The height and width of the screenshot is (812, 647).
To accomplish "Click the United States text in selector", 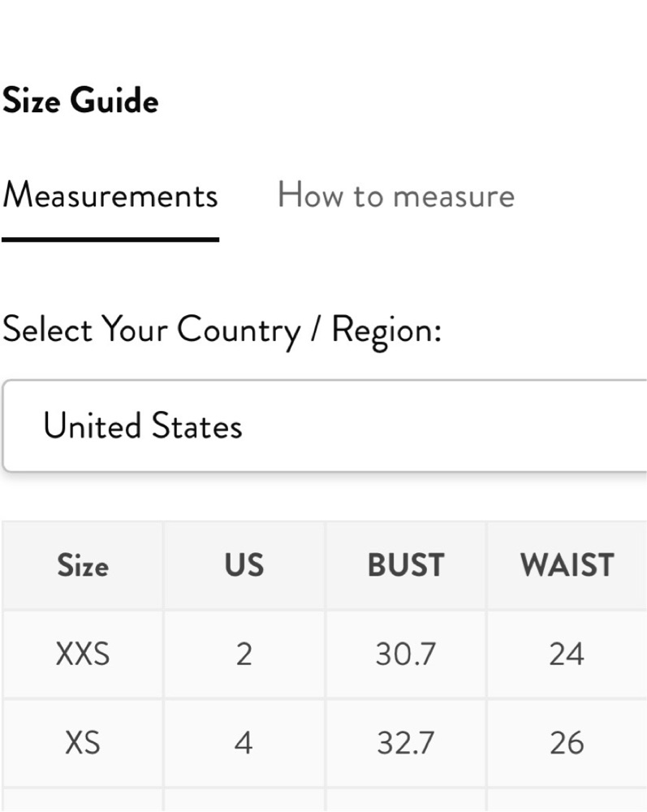I will pyautogui.click(x=143, y=425).
